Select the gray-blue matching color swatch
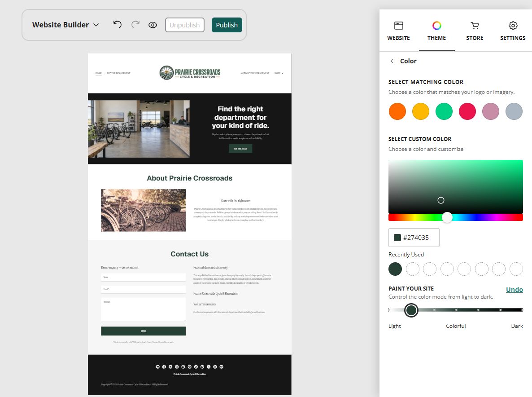 pos(514,111)
